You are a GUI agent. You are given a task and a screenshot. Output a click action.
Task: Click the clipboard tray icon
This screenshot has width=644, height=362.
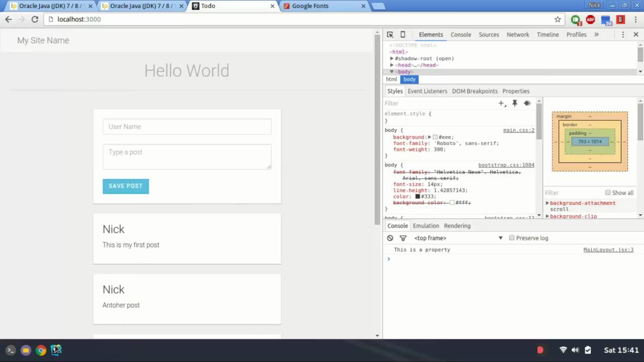(x=588, y=350)
